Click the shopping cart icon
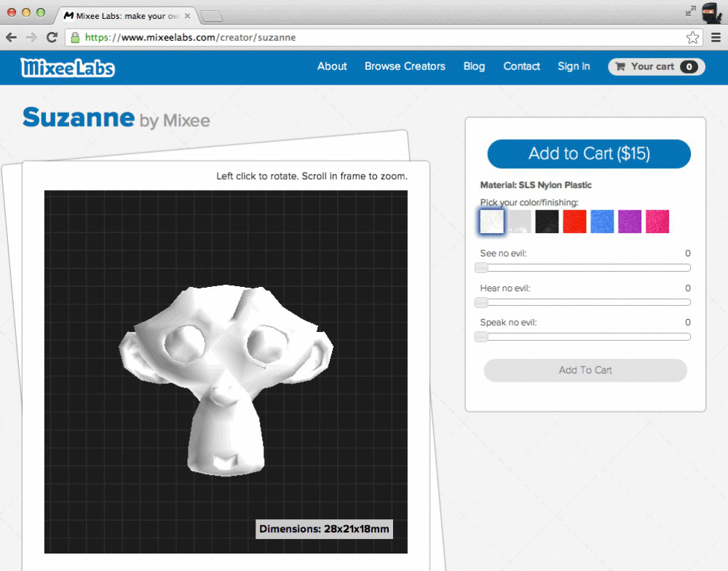The height and width of the screenshot is (571, 728). (620, 67)
